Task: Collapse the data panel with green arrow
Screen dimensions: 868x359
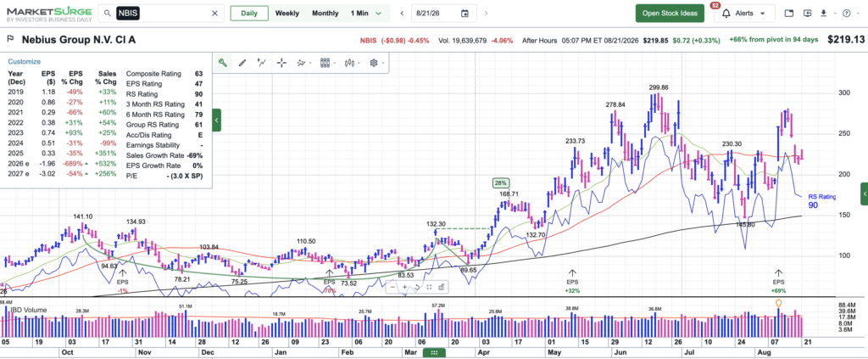Action: [x=216, y=120]
